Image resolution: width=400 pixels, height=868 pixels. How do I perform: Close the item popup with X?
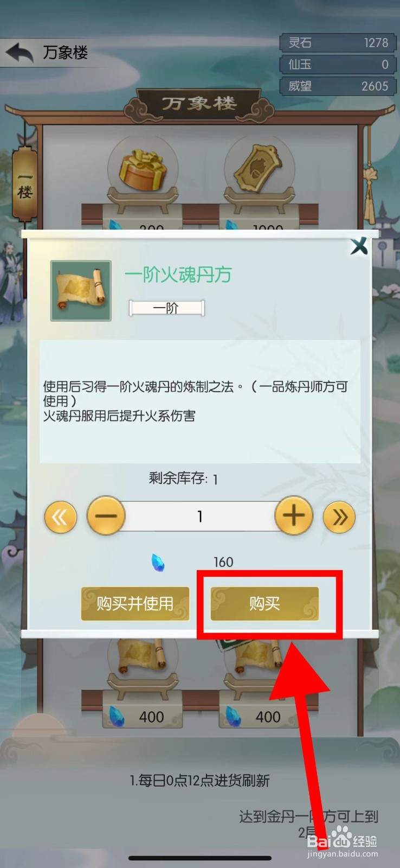pos(359,246)
